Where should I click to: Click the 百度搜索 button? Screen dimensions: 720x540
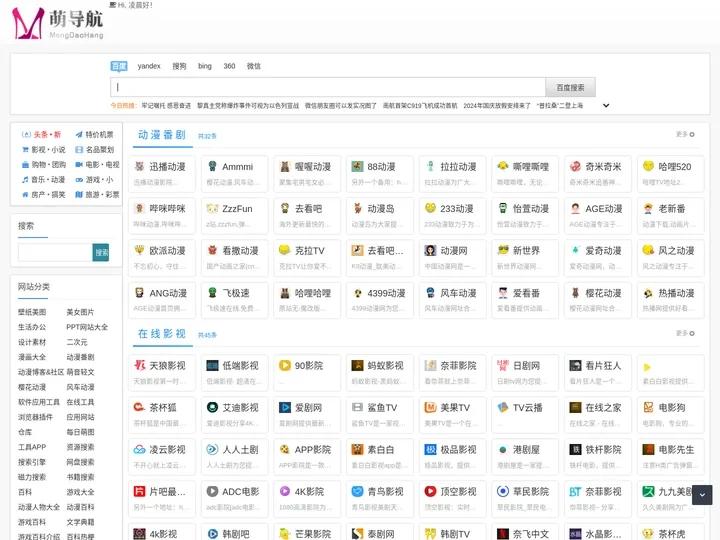(x=570, y=87)
